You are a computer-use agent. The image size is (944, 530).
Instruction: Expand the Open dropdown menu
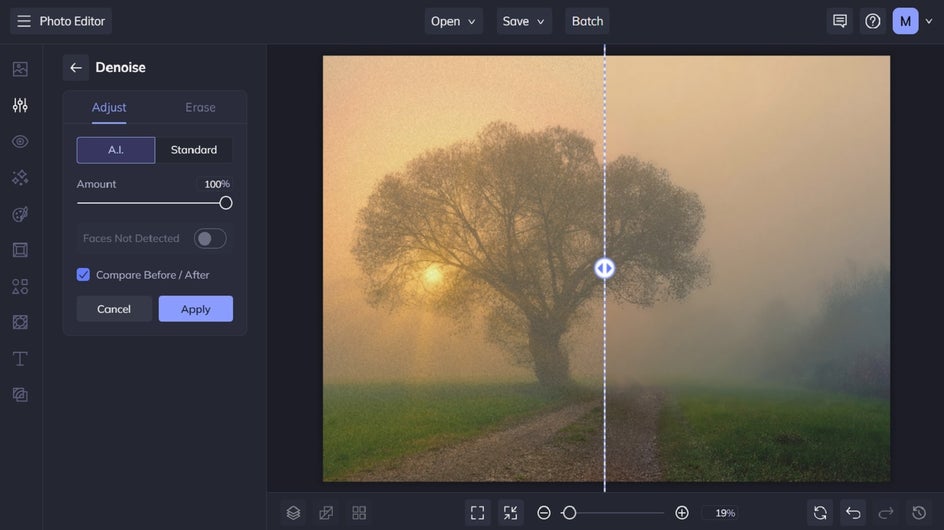453,21
